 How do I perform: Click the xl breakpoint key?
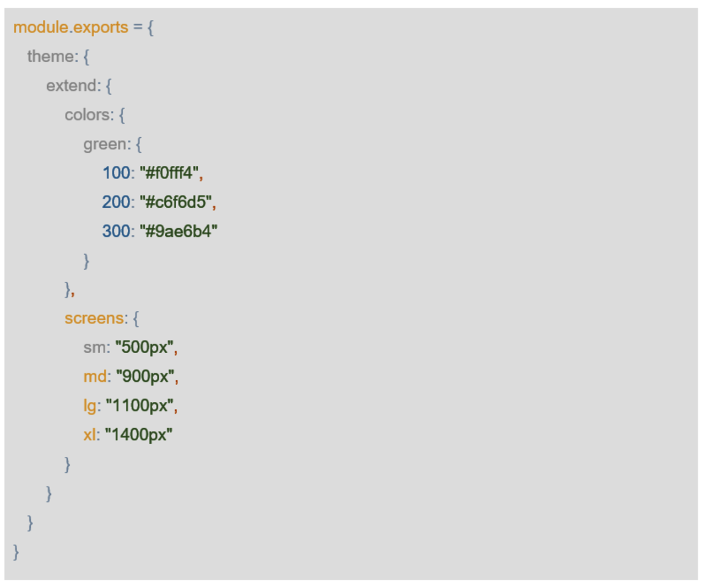coord(89,435)
